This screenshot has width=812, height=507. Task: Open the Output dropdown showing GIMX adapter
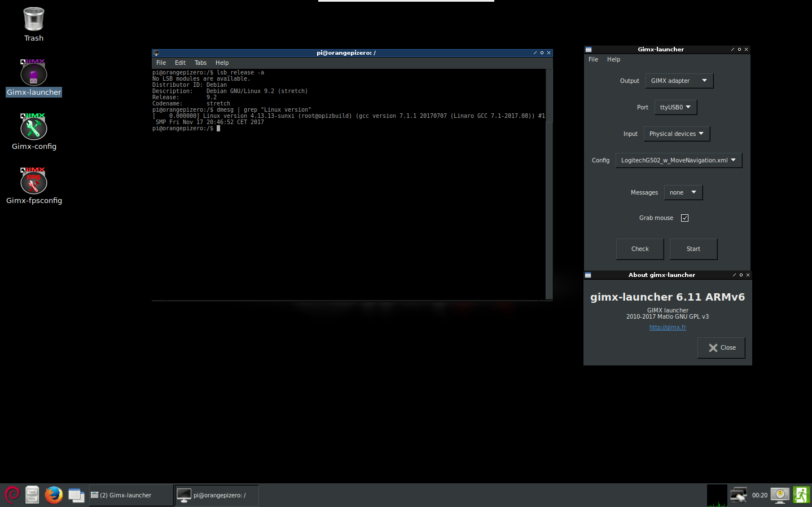[x=679, y=81]
